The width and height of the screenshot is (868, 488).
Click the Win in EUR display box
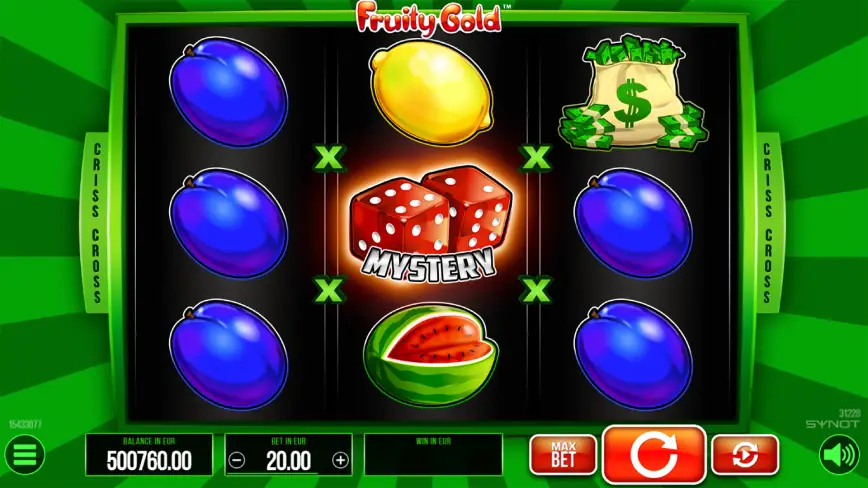433,455
